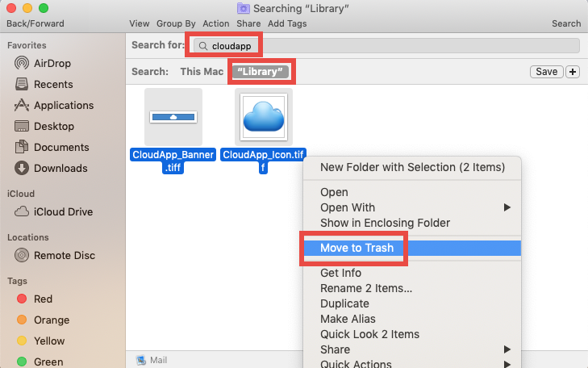Viewport: 588px width, 368px height.
Task: Click the Mail icon in path bar
Action: point(141,360)
